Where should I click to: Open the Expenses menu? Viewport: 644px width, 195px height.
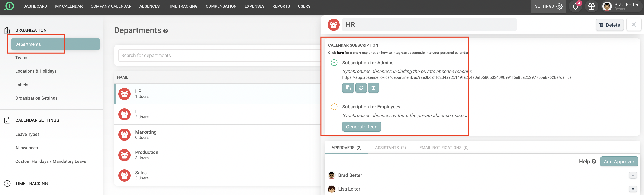pos(254,6)
